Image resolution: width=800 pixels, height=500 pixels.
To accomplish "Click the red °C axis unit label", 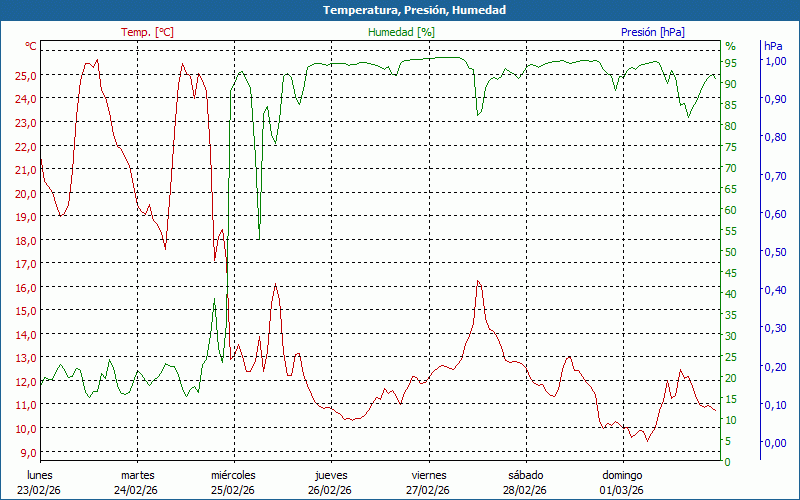I will point(31,46).
